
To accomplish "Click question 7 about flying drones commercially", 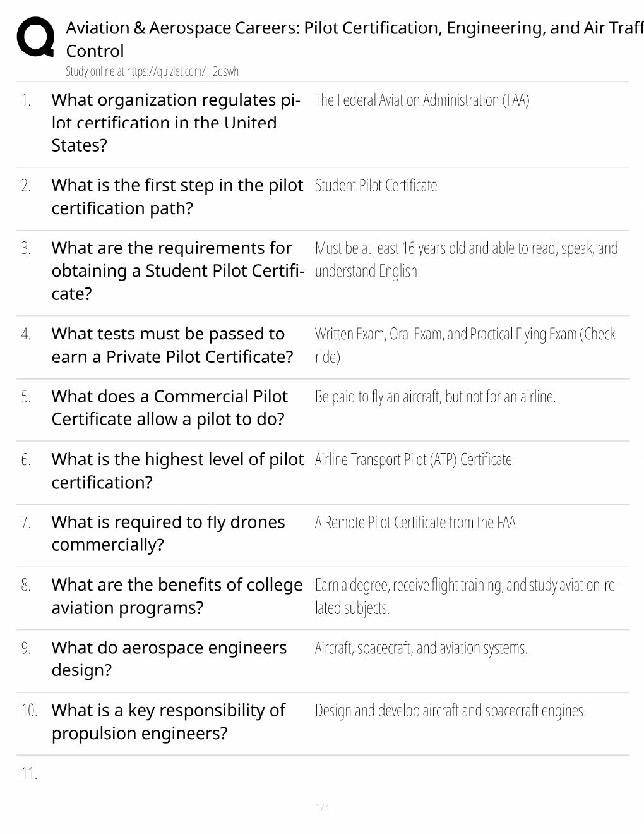I will click(168, 533).
